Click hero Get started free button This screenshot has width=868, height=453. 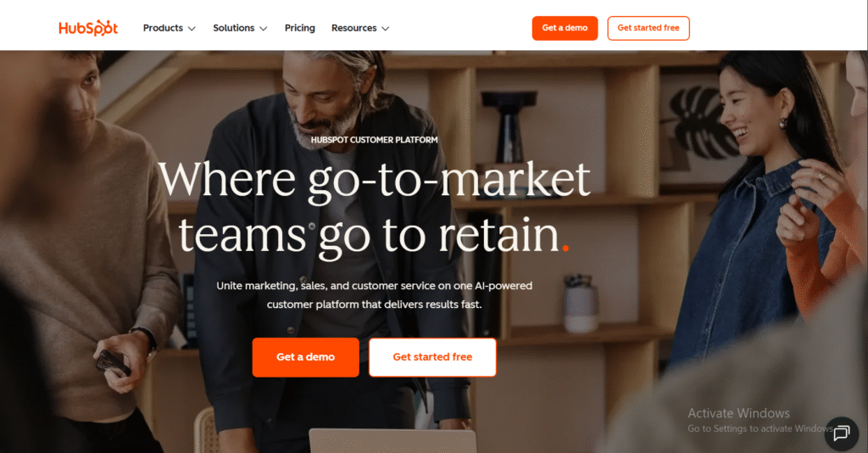tap(432, 357)
